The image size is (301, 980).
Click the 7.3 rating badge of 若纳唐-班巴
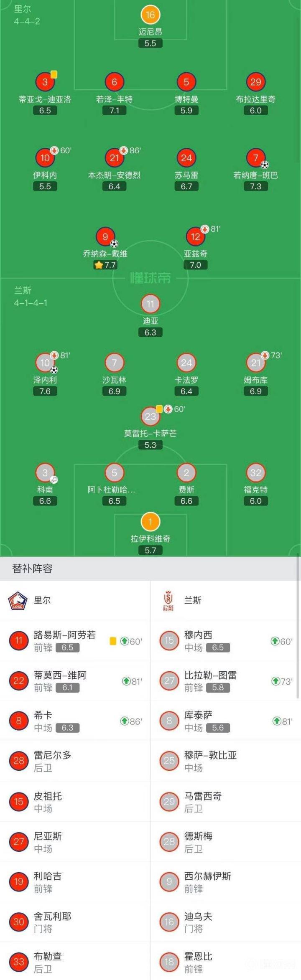pyautogui.click(x=255, y=186)
